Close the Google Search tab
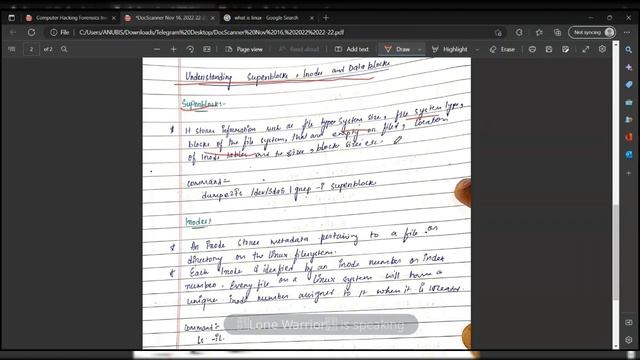This screenshot has height=360, width=640. click(x=312, y=18)
